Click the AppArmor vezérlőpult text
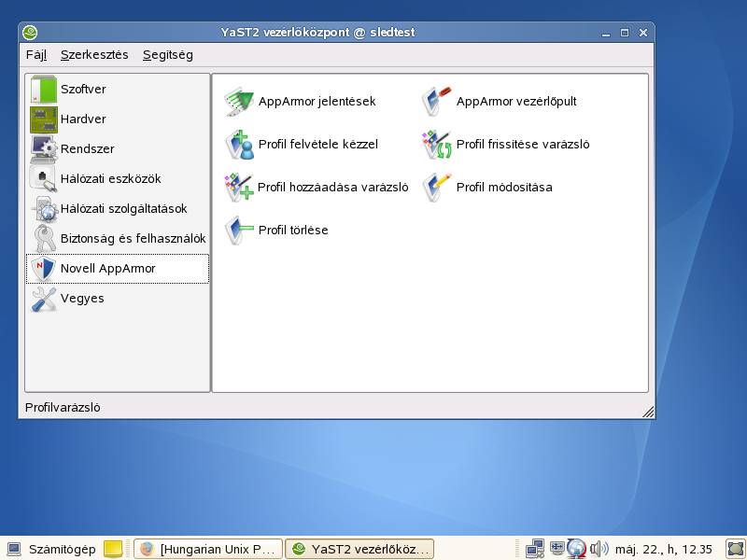 click(x=516, y=102)
